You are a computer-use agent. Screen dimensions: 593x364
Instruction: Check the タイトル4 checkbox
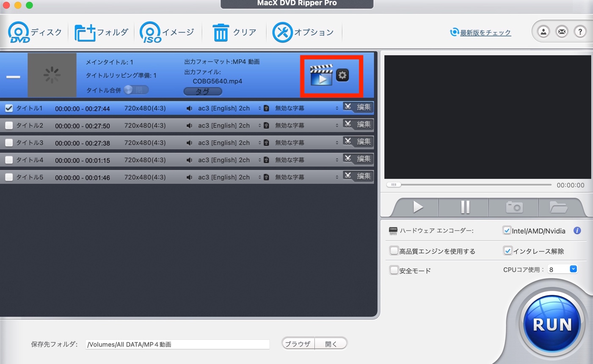click(x=9, y=160)
